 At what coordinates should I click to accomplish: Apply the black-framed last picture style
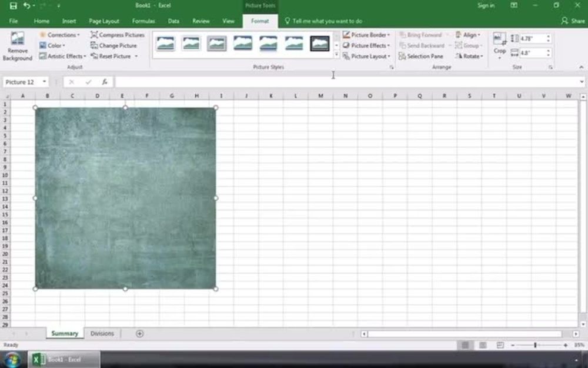point(319,44)
